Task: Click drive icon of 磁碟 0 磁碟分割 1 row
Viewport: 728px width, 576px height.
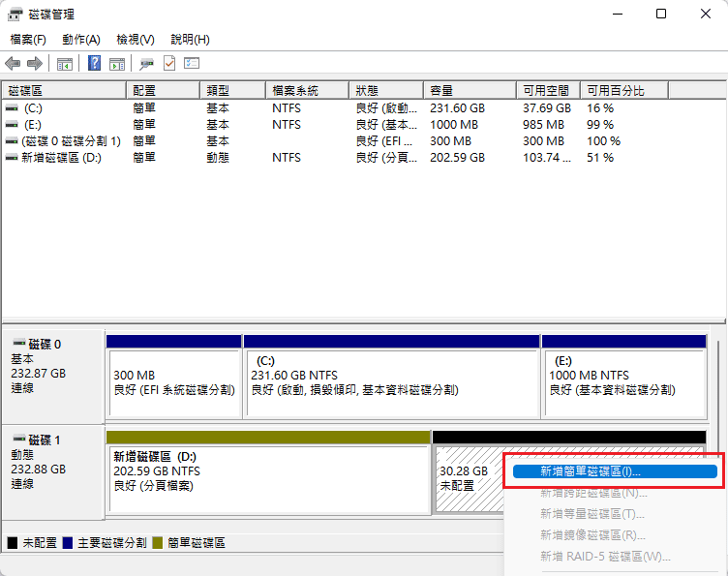Action: click(x=12, y=141)
